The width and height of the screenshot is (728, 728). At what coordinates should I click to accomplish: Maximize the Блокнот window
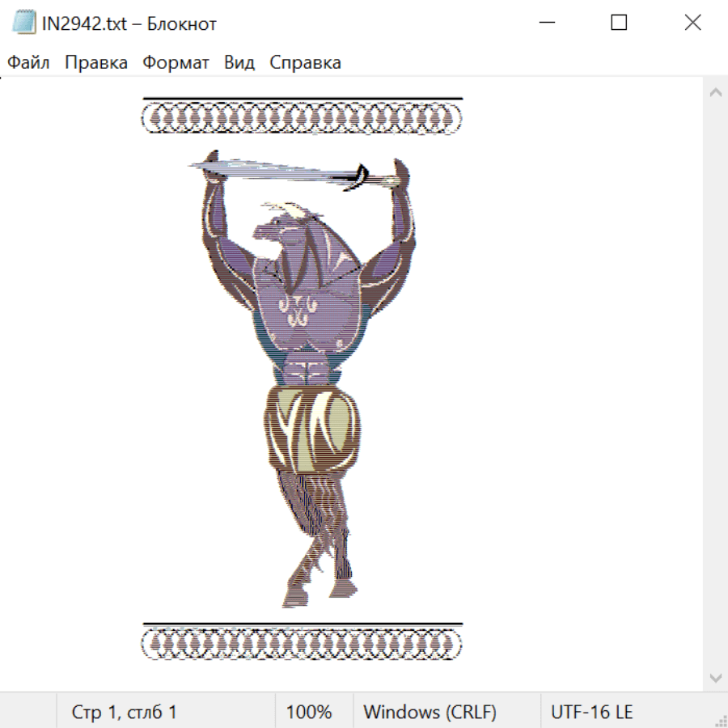click(x=619, y=23)
